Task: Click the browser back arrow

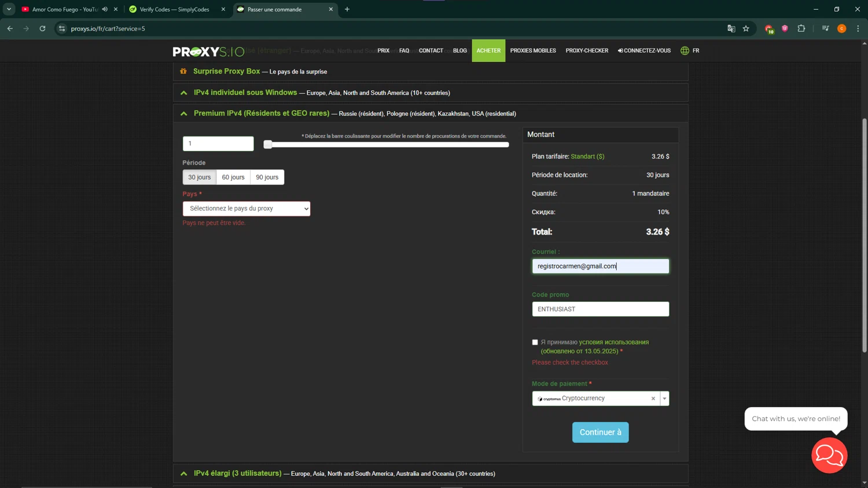Action: (10, 28)
